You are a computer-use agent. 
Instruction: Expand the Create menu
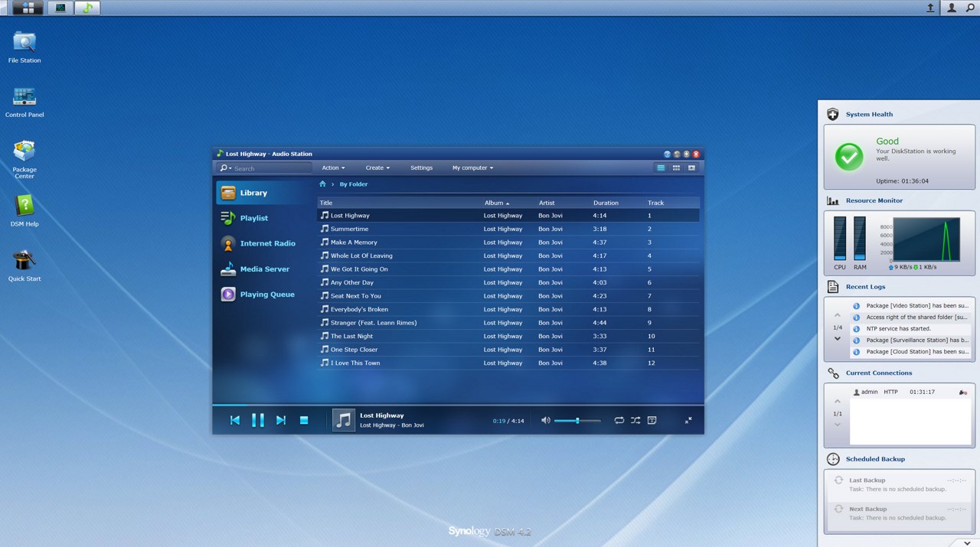(x=377, y=168)
